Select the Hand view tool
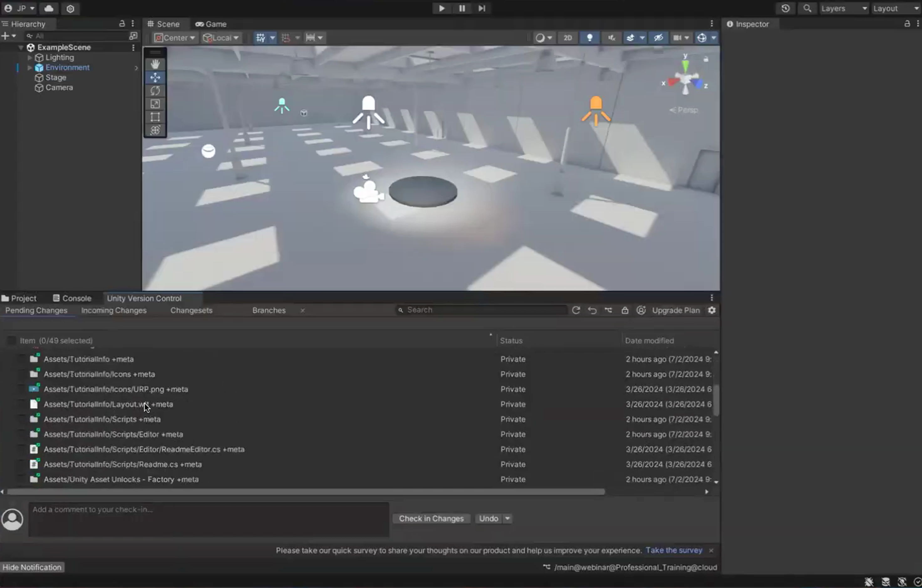The height and width of the screenshot is (588, 922). click(155, 64)
